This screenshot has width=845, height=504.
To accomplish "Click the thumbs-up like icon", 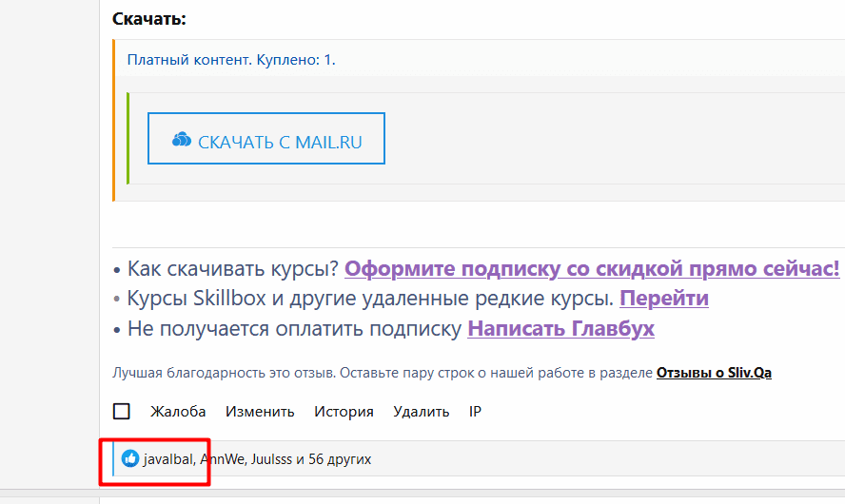I will 130,459.
